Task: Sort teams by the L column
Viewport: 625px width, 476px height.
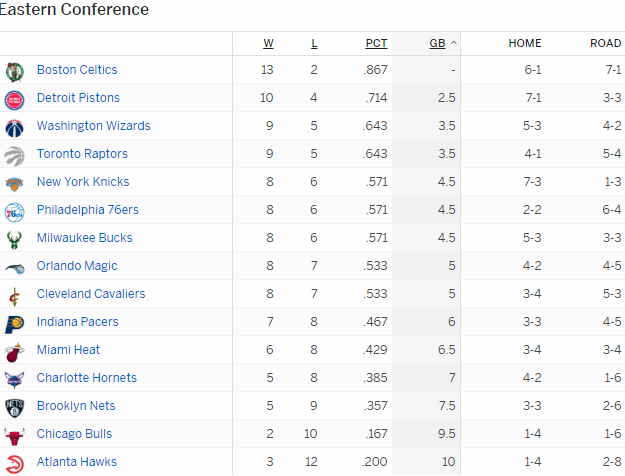Action: [x=314, y=43]
